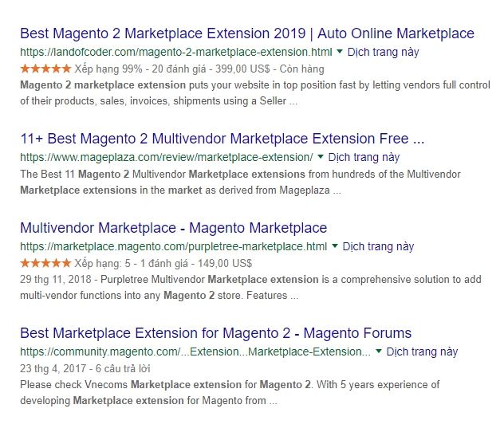Expand dropdown arrow next to marketplace.magento.com URL
Screen dimensions: 504x432
(x=335, y=246)
